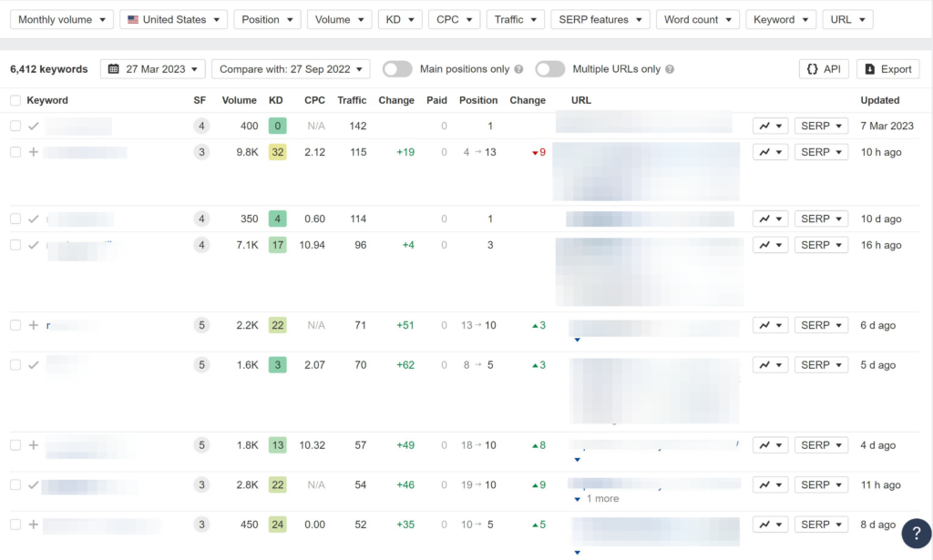Open help via the question mark bubble
This screenshot has height=560, width=933.
click(x=916, y=533)
